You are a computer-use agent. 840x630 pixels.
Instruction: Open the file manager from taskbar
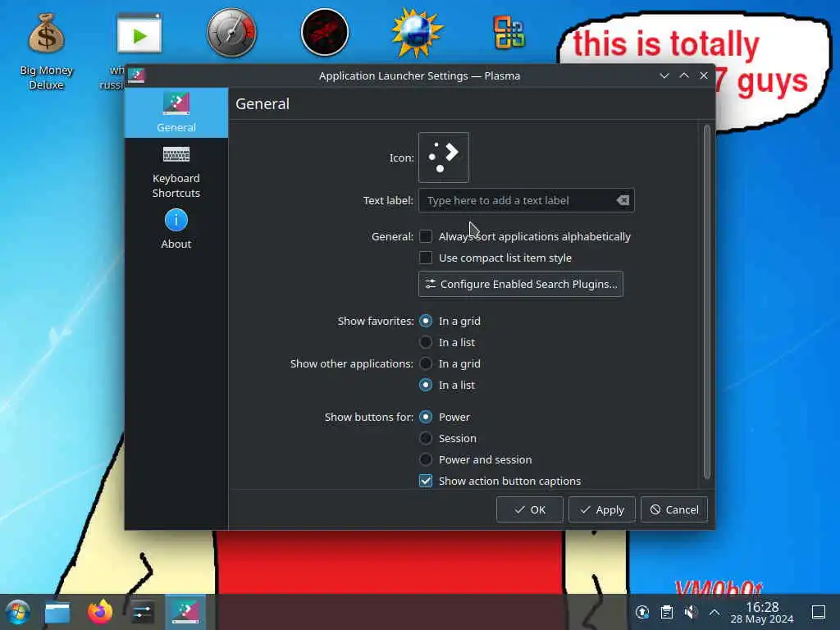point(57,612)
